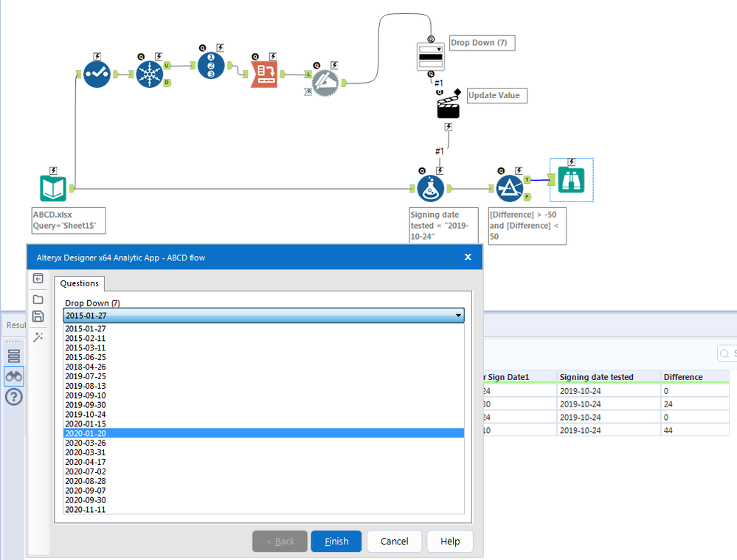Click the back arrow icon in app dialog
This screenshot has height=560, width=737.
pyautogui.click(x=38, y=278)
